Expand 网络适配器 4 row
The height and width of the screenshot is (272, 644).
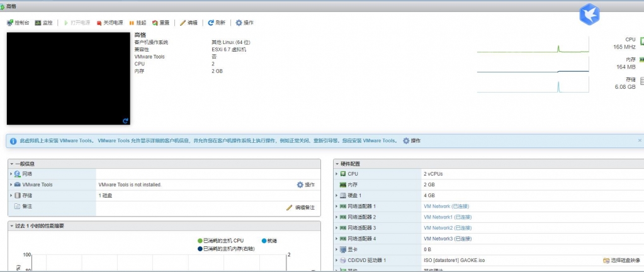pos(337,238)
